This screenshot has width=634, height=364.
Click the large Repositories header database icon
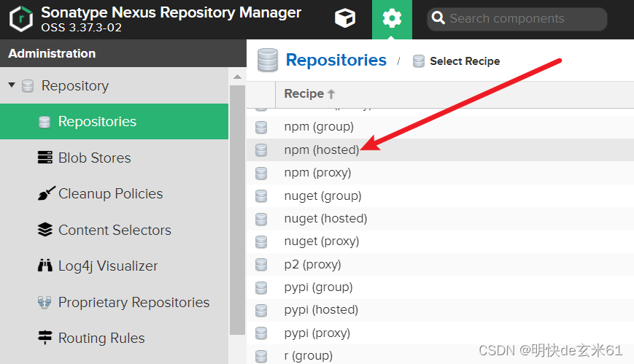[267, 60]
